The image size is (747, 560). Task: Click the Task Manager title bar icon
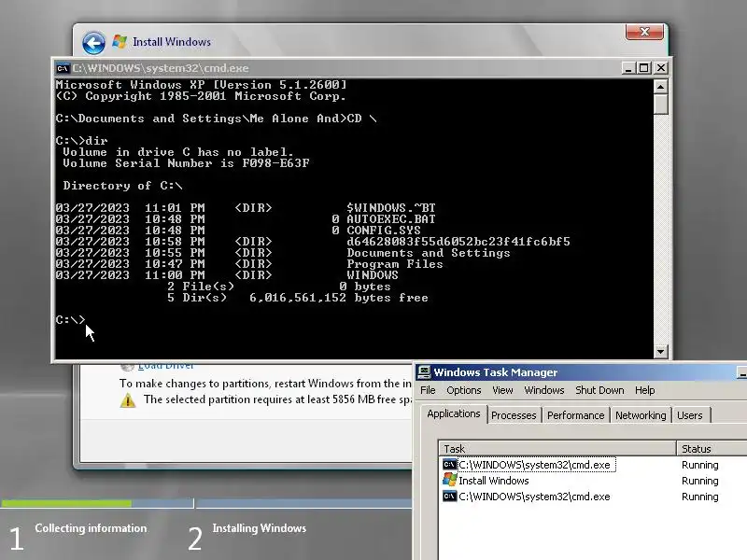pyautogui.click(x=424, y=371)
